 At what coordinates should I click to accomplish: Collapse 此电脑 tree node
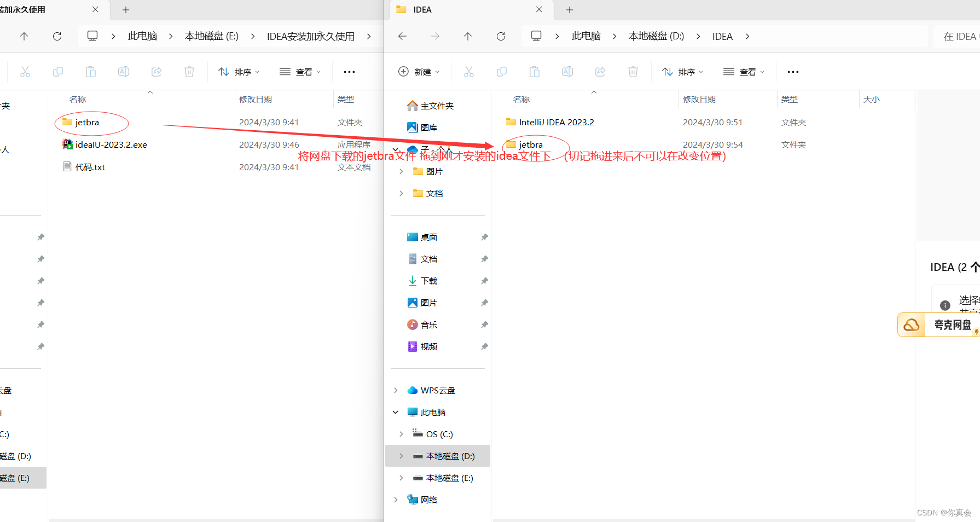[x=396, y=412]
